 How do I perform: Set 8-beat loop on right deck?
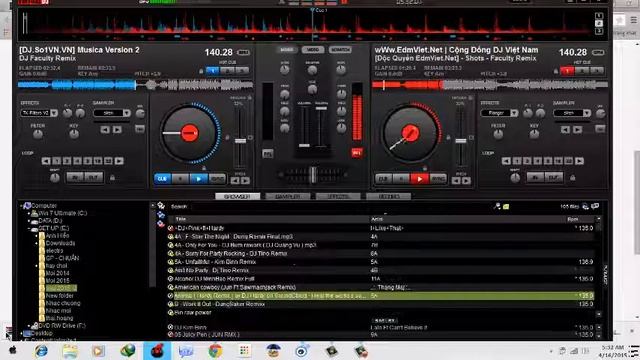click(548, 161)
